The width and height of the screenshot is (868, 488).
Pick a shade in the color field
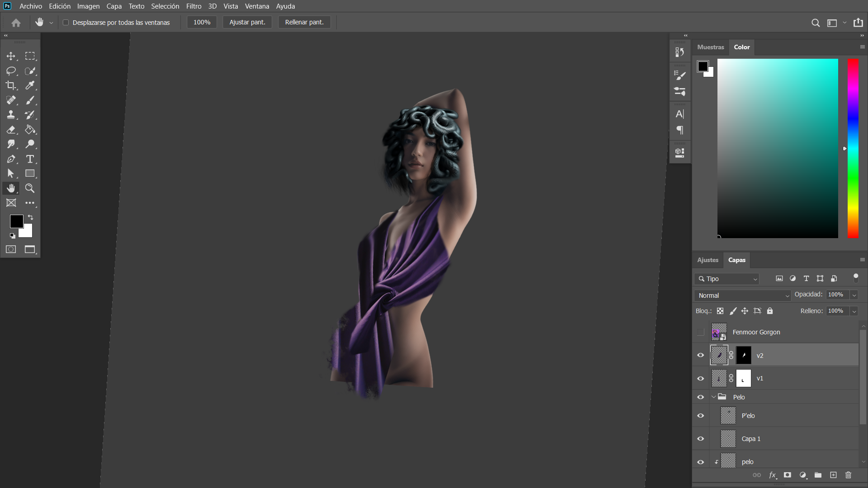(778, 148)
